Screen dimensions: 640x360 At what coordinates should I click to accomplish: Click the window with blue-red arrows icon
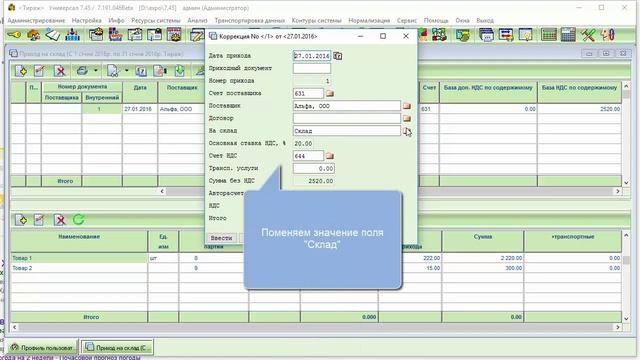coord(506,35)
